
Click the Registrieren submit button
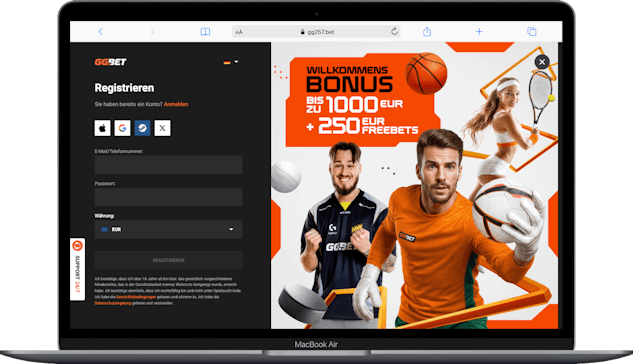(x=168, y=260)
